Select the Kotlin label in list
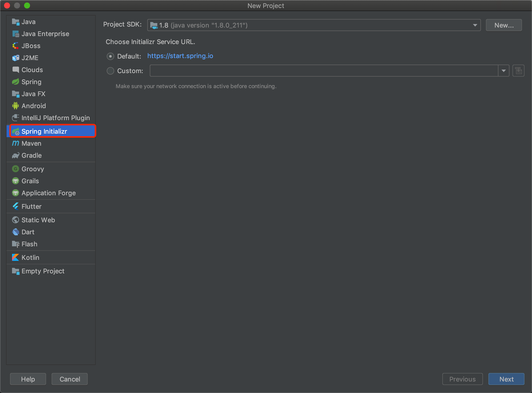The width and height of the screenshot is (532, 393). pyautogui.click(x=30, y=258)
